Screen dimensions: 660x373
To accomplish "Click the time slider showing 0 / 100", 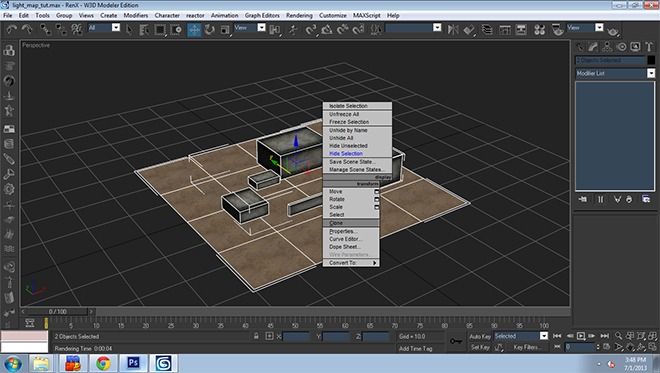I will click(x=58, y=312).
